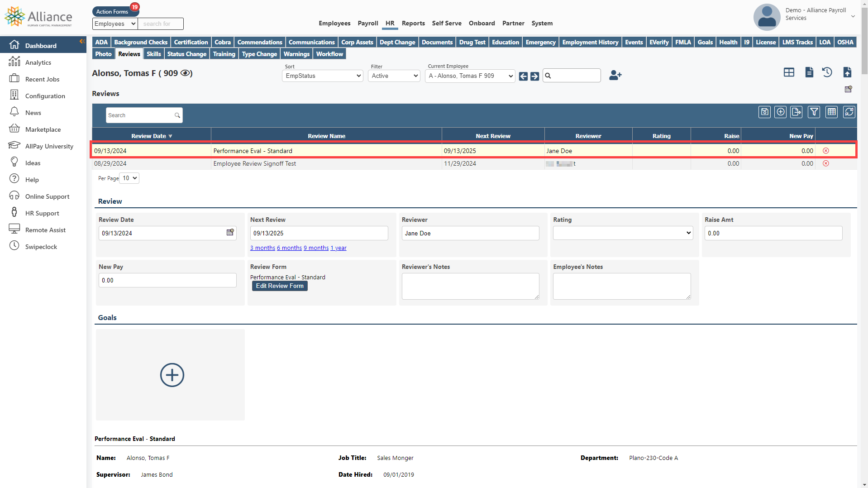Open the document report icon near the employee header
The width and height of the screenshot is (868, 488).
809,72
